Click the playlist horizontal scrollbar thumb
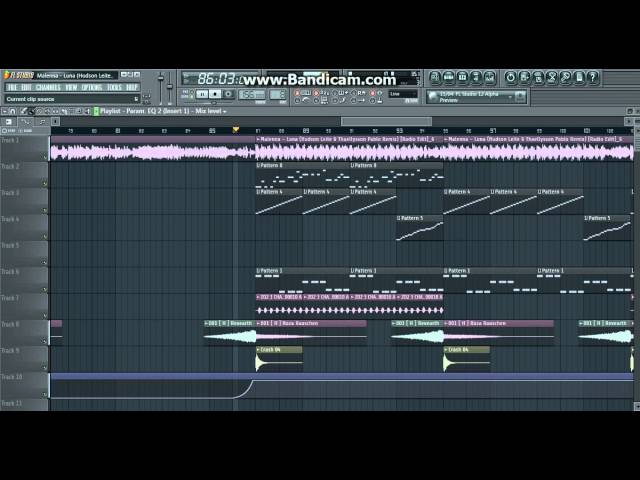Image resolution: width=640 pixels, height=480 pixels. (387, 121)
